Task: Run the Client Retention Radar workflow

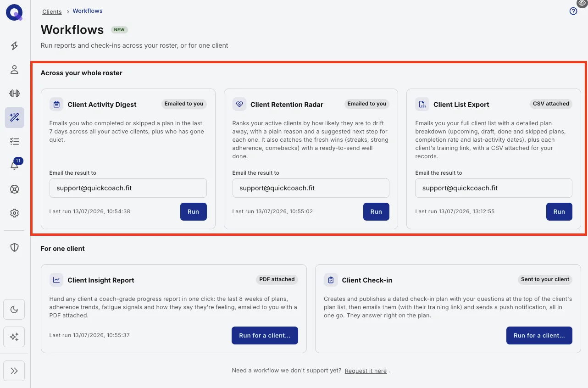Action: [x=376, y=212]
